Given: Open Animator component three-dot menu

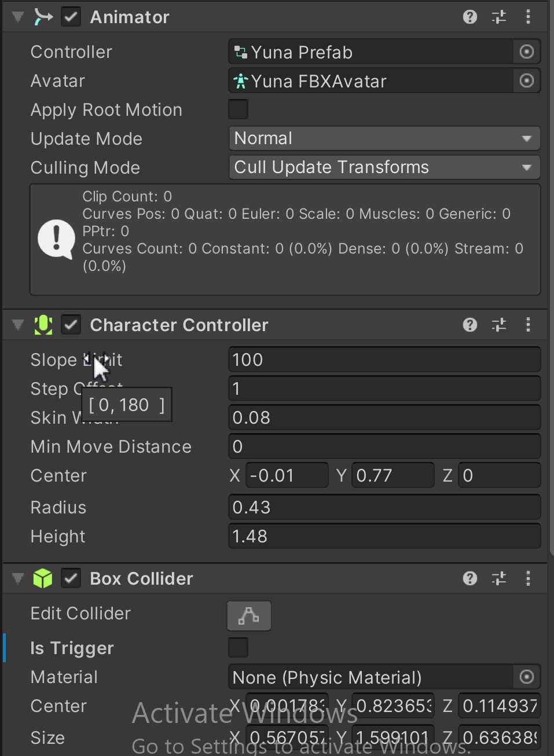Looking at the screenshot, I should (528, 17).
